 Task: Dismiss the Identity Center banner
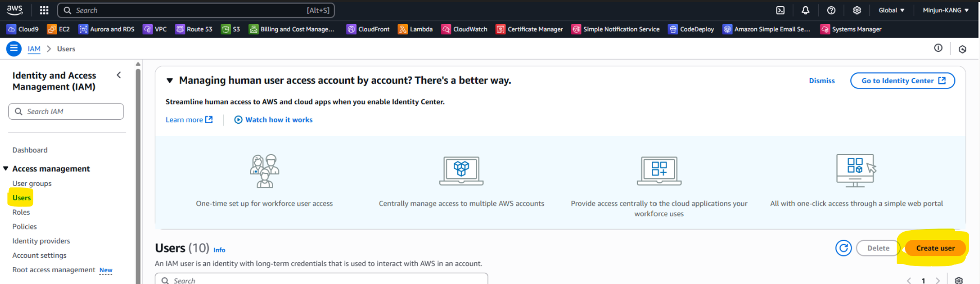(822, 81)
